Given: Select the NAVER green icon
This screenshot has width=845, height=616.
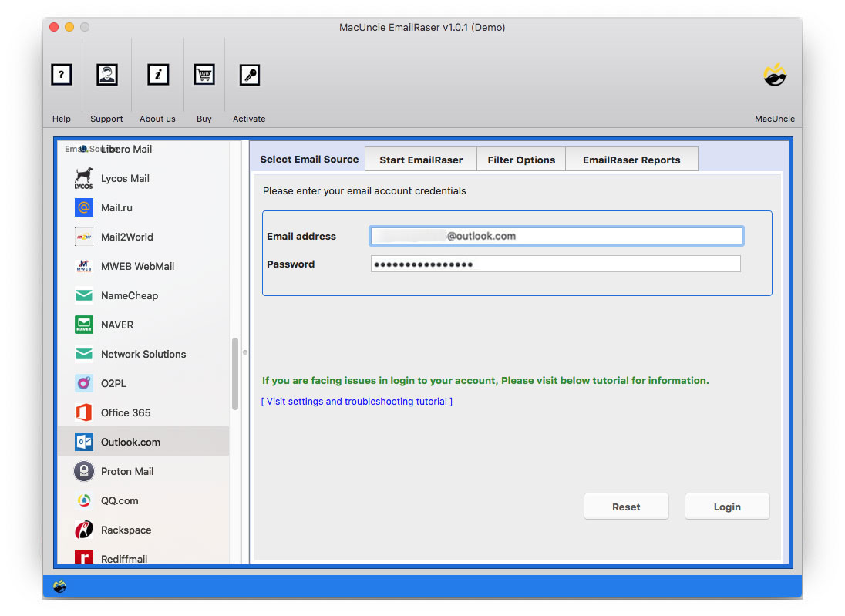Looking at the screenshot, I should click(83, 325).
